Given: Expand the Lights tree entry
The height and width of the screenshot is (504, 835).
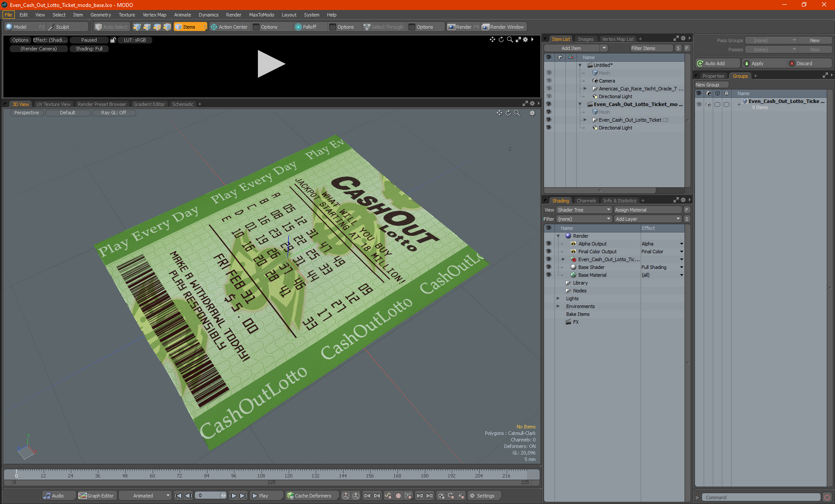Looking at the screenshot, I should (558, 298).
